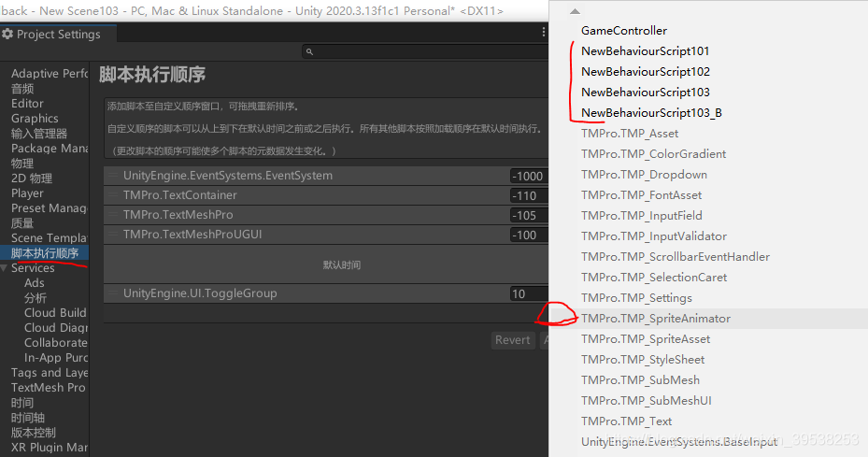
Task: Select the Package Manager settings category
Action: tap(50, 148)
